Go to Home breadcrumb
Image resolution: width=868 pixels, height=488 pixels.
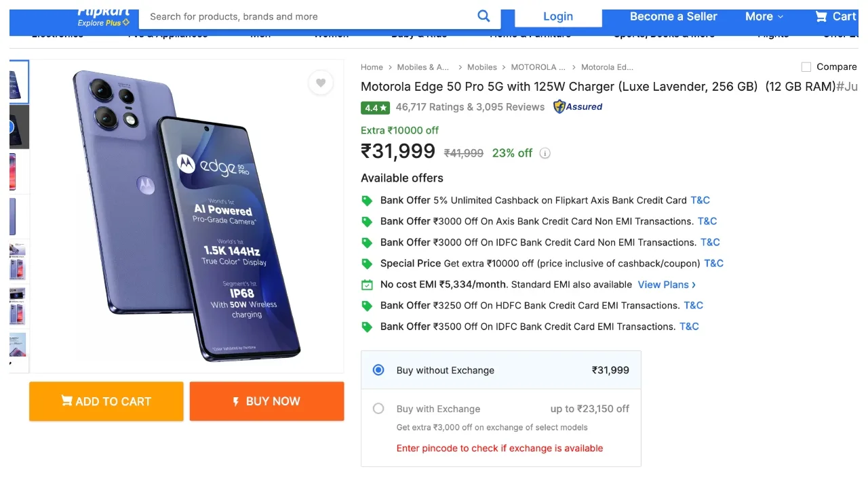click(372, 67)
